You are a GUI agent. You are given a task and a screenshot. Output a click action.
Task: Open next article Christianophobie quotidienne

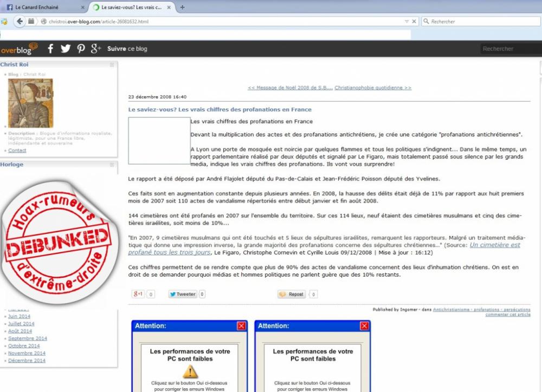click(x=373, y=88)
